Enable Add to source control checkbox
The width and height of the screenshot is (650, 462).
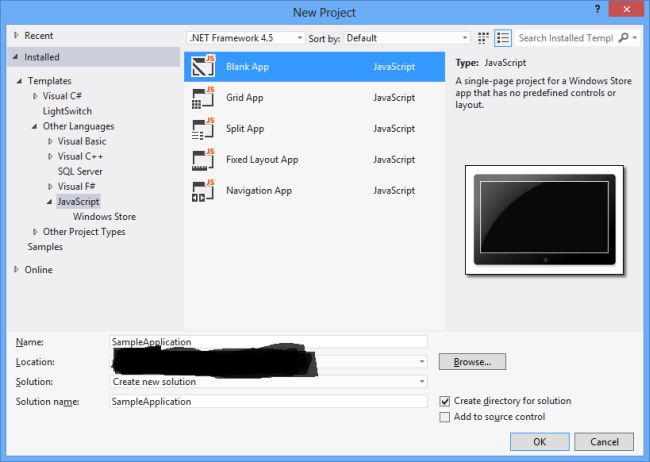(x=444, y=417)
